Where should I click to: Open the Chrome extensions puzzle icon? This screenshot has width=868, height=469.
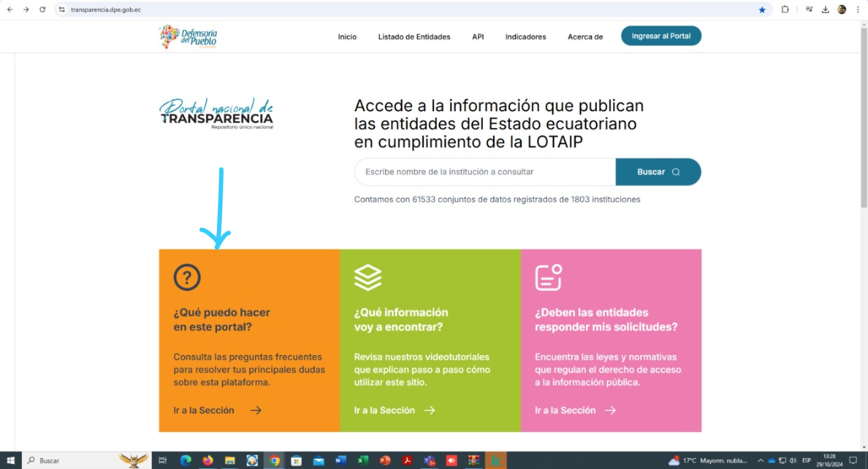click(x=784, y=9)
